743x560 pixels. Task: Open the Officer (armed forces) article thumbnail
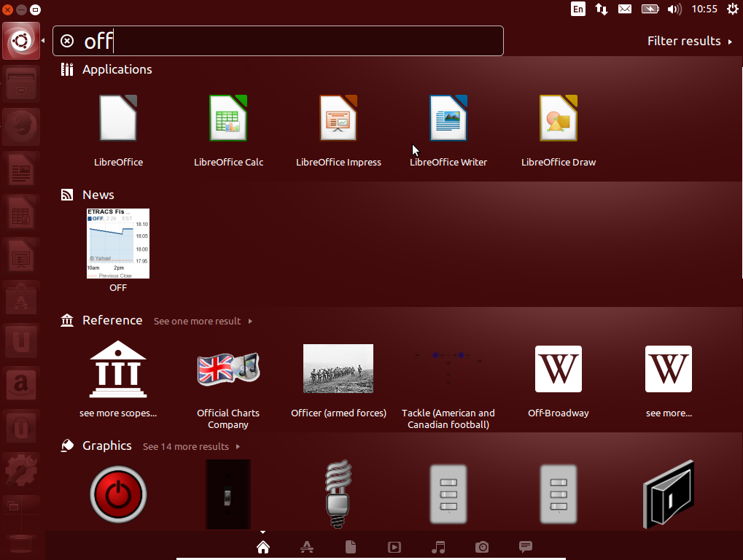[338, 369]
